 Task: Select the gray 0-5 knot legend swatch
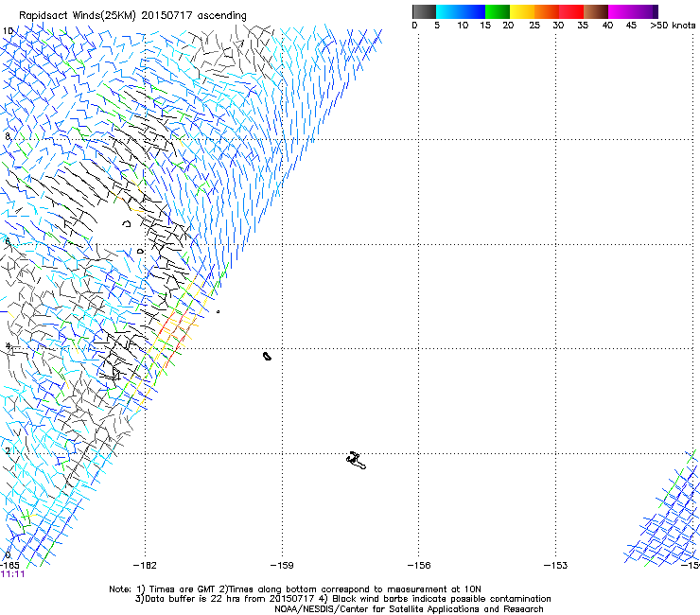pyautogui.click(x=424, y=11)
